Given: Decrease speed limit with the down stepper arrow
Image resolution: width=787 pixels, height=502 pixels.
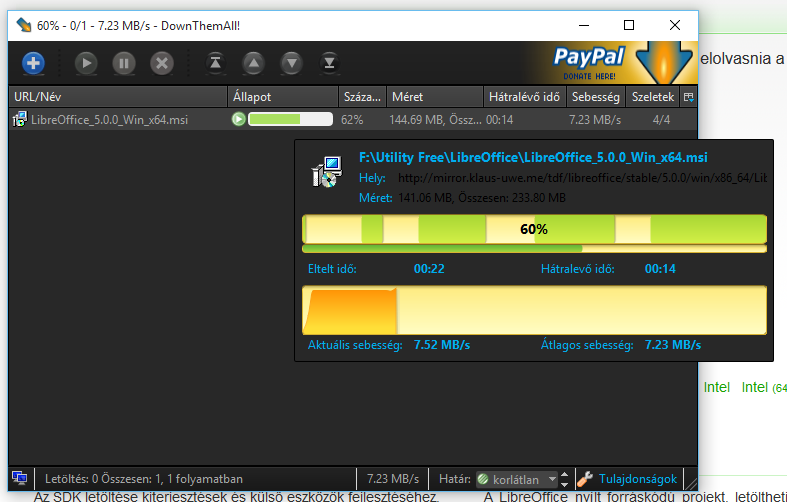Looking at the screenshot, I should tap(565, 484).
